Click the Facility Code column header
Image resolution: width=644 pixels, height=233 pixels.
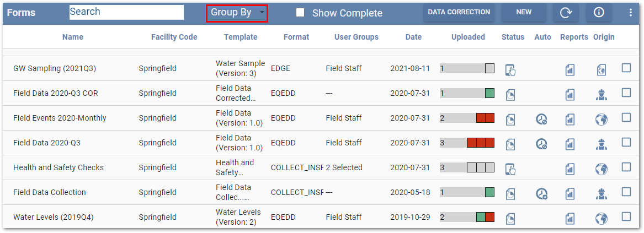point(174,37)
